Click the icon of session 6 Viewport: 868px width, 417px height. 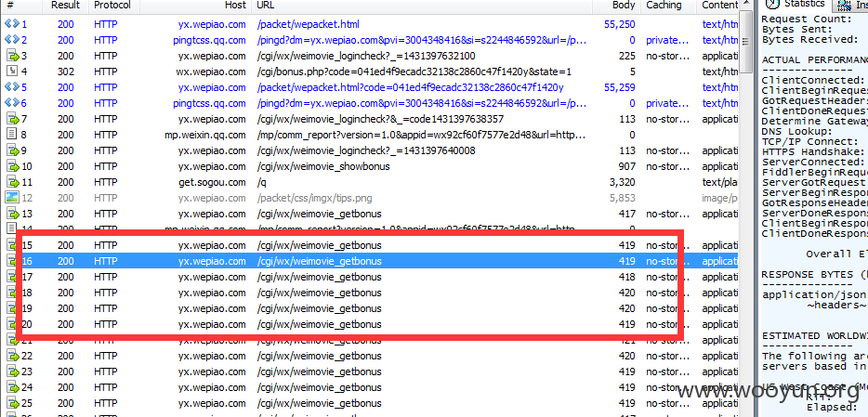click(x=12, y=103)
